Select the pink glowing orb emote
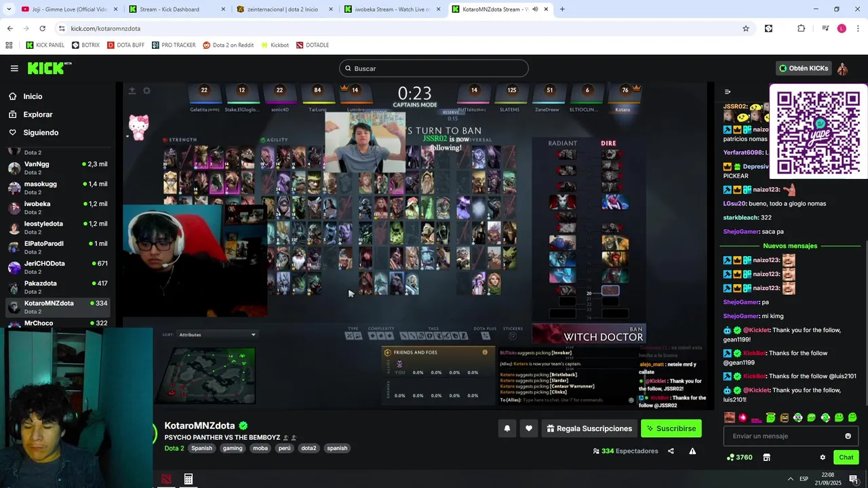Image resolution: width=868 pixels, height=488 pixels. (x=743, y=418)
